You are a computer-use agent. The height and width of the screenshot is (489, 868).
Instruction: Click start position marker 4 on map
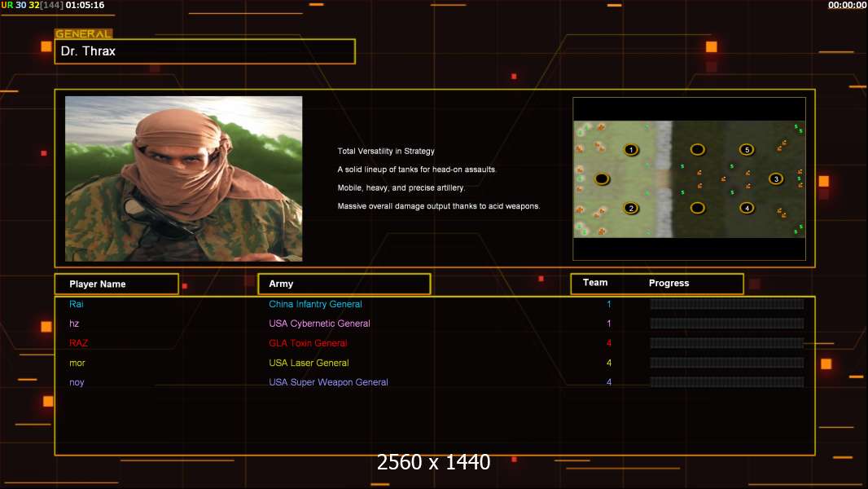747,208
